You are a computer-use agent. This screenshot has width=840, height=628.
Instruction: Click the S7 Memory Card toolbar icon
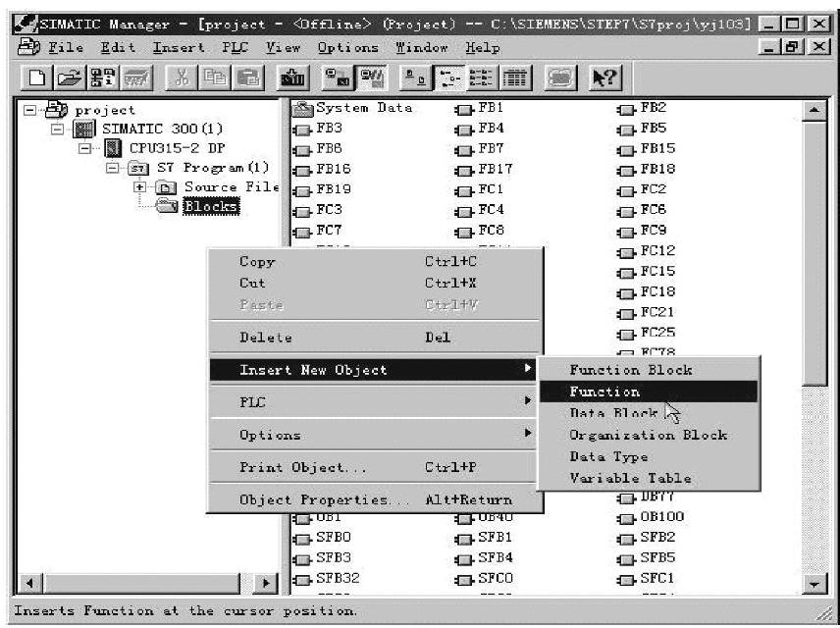(x=136, y=78)
